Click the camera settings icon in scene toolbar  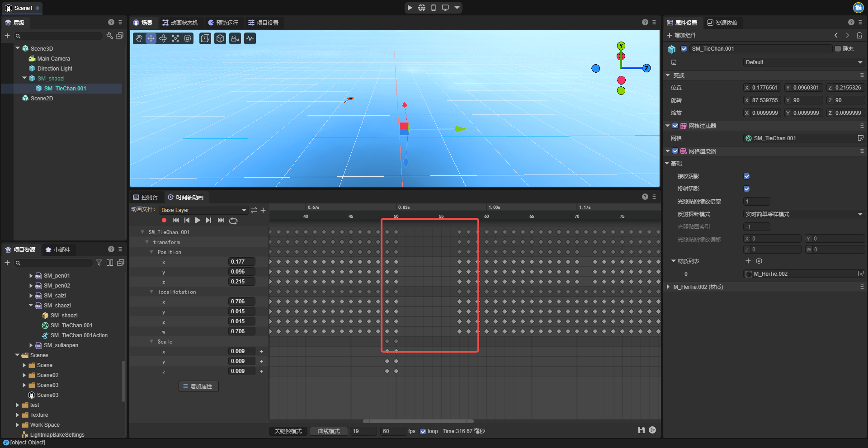[235, 39]
